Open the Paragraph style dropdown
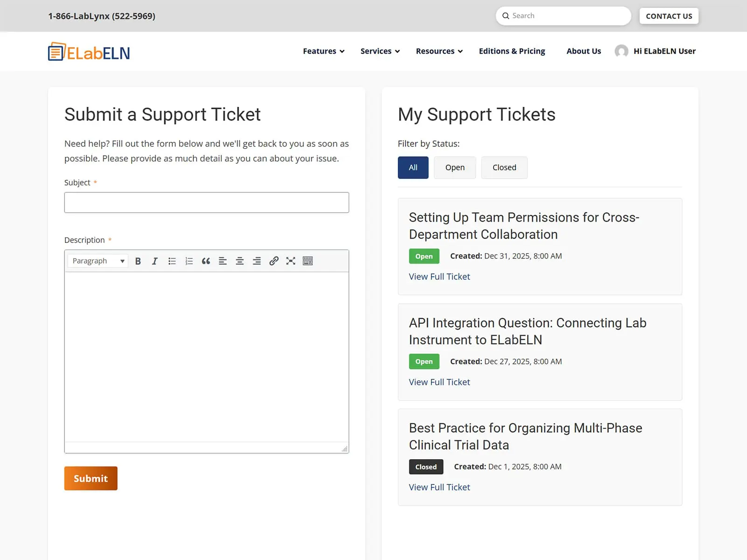747x560 pixels. pyautogui.click(x=97, y=261)
